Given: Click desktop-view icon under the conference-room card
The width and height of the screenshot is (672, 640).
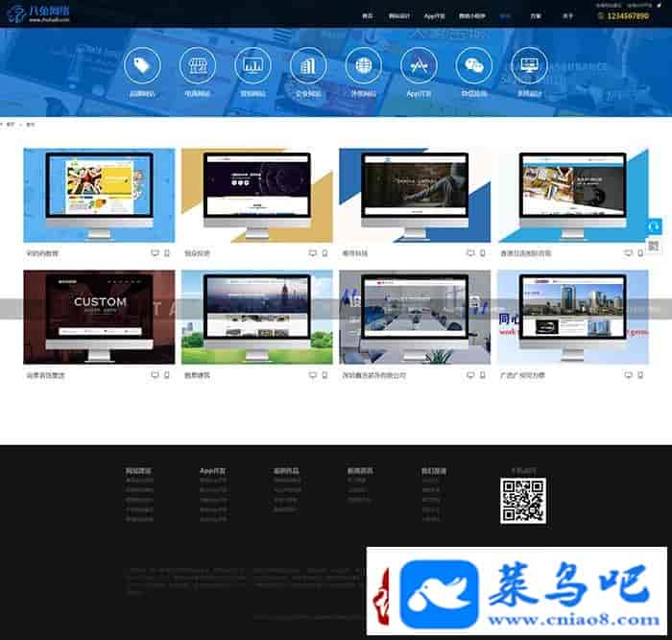Looking at the screenshot, I should coord(470,375).
